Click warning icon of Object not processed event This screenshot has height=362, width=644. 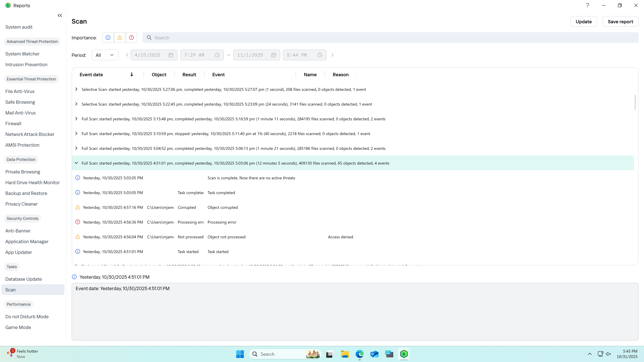[x=78, y=237]
